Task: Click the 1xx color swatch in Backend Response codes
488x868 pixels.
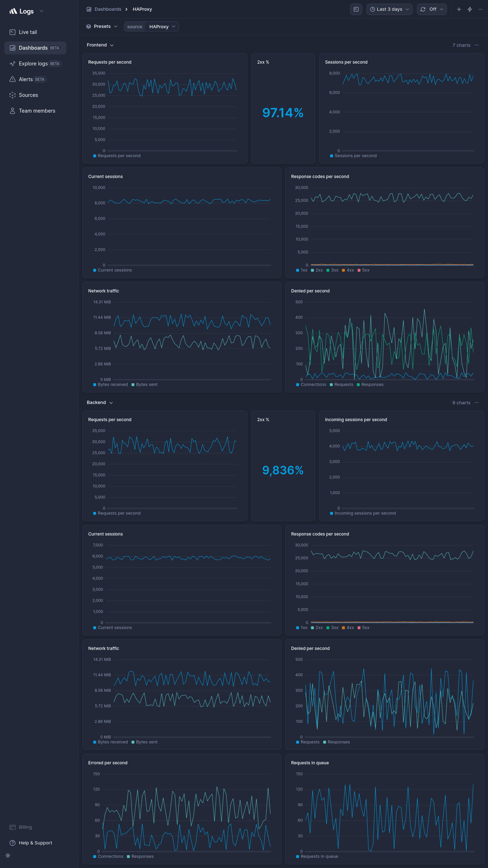Action: coord(297,628)
